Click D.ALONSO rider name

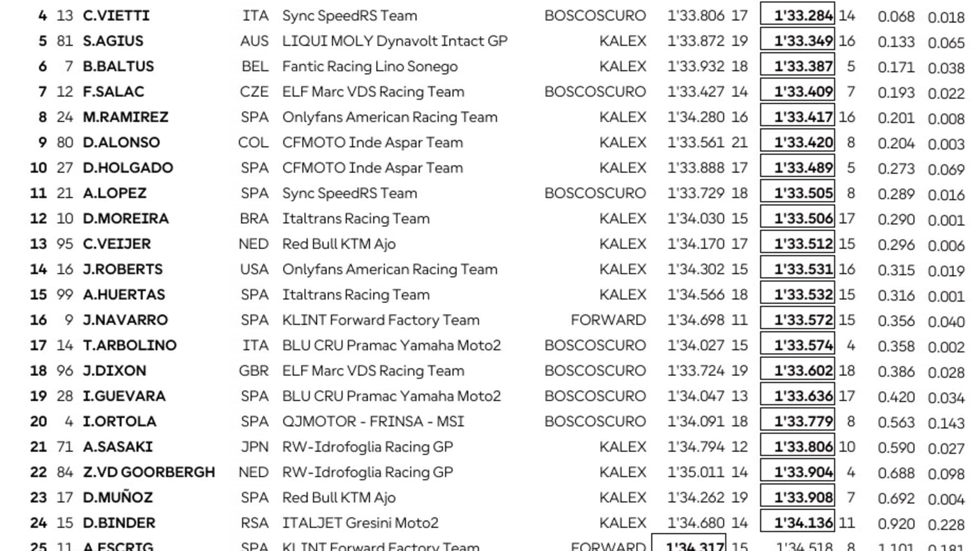pyautogui.click(x=122, y=143)
